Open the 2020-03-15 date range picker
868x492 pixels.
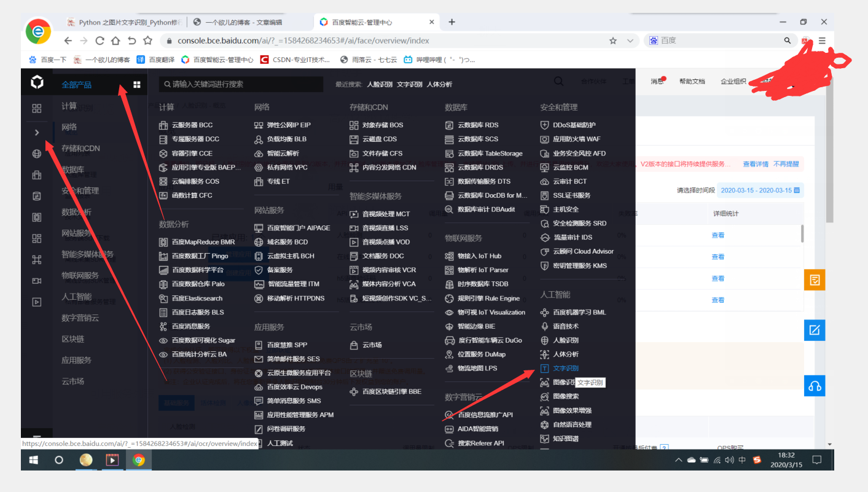click(x=760, y=190)
